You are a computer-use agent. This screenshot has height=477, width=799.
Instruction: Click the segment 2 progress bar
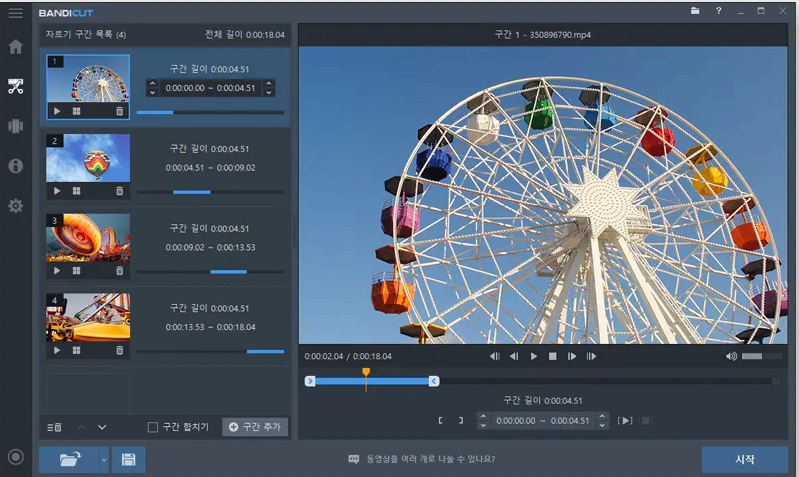(x=210, y=192)
